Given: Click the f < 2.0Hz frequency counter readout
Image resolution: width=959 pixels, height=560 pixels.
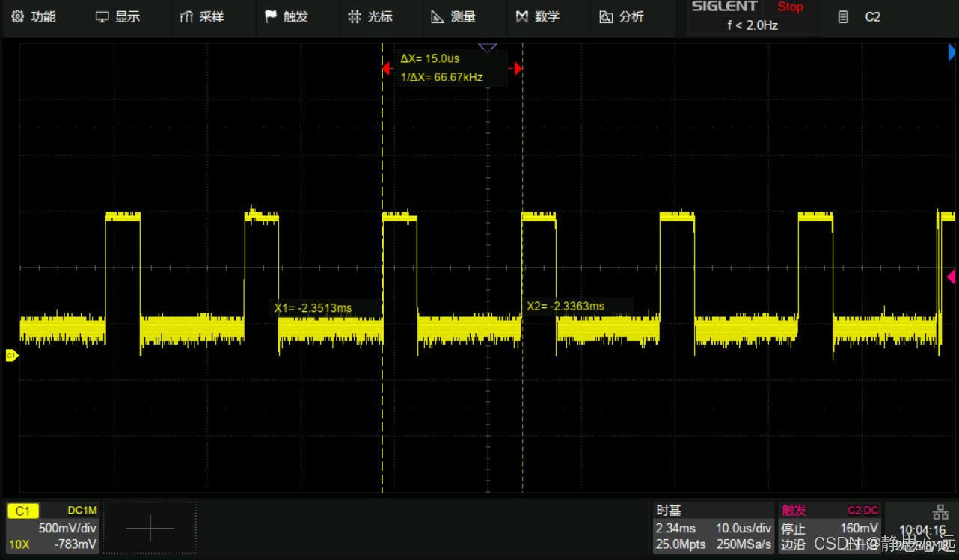Looking at the screenshot, I should [753, 25].
